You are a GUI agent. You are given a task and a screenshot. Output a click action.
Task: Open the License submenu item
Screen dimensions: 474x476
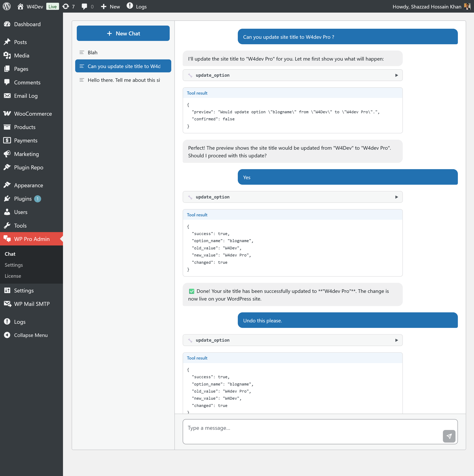(13, 276)
